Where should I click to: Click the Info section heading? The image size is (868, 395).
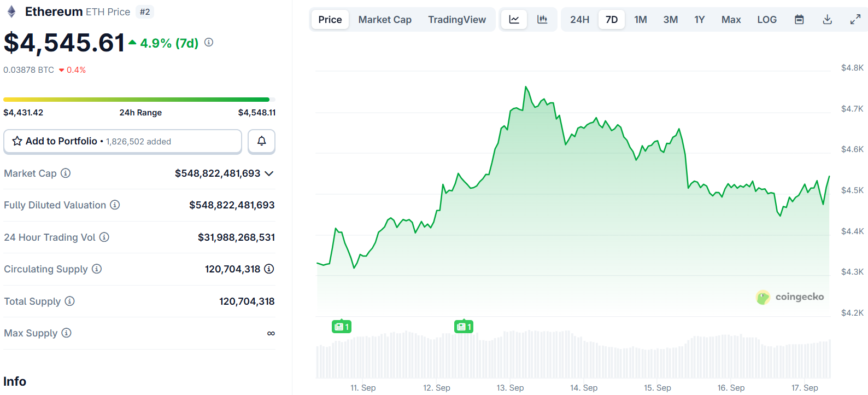pos(15,381)
